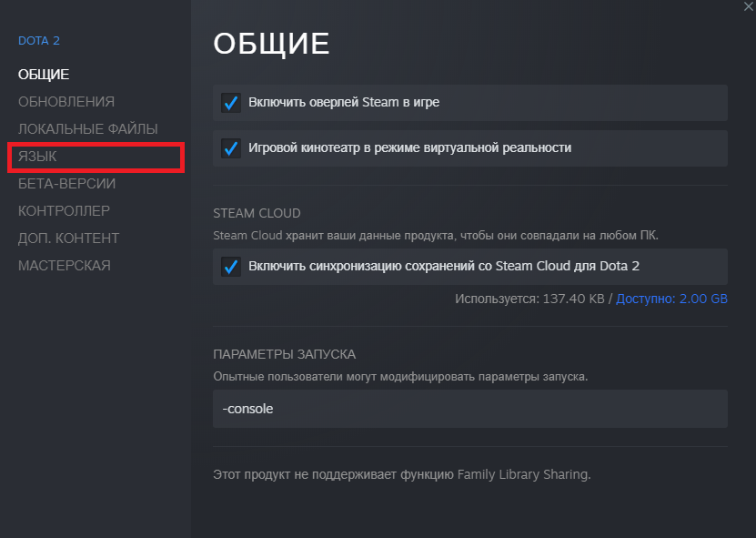The height and width of the screenshot is (538, 756).
Task: Go to ЛОКАЛЬНЫЕ ФАЙЛЫ section
Action: (88, 129)
